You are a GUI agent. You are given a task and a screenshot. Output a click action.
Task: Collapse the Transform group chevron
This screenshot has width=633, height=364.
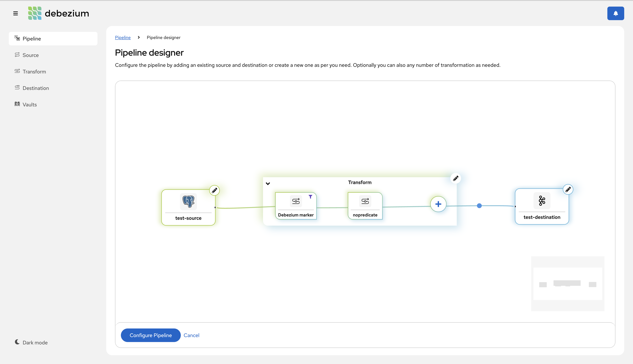268,183
